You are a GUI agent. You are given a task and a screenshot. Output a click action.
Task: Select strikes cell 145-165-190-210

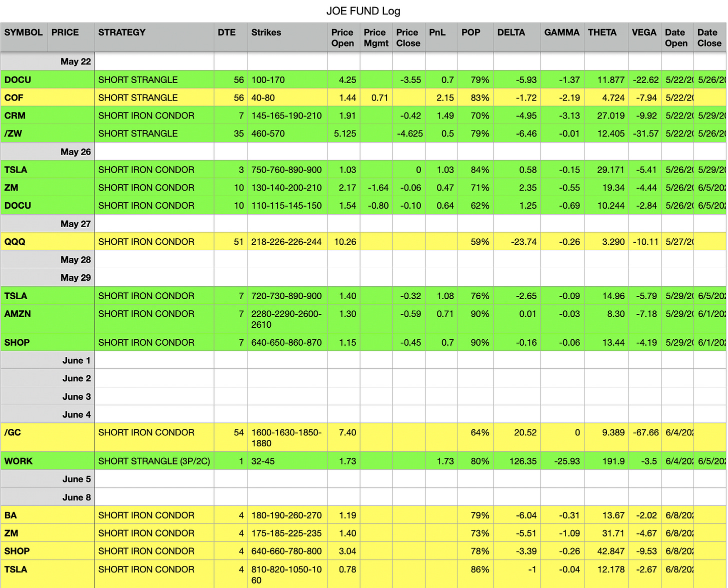tap(287, 116)
